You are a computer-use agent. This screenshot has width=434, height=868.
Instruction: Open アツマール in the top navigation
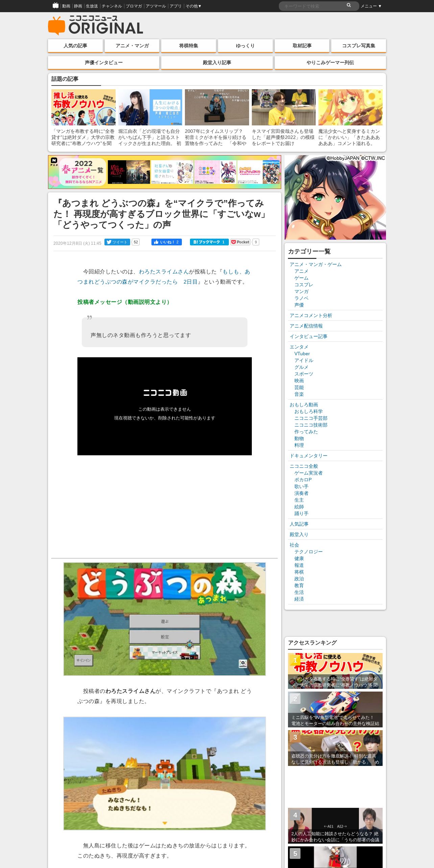coord(156,6)
